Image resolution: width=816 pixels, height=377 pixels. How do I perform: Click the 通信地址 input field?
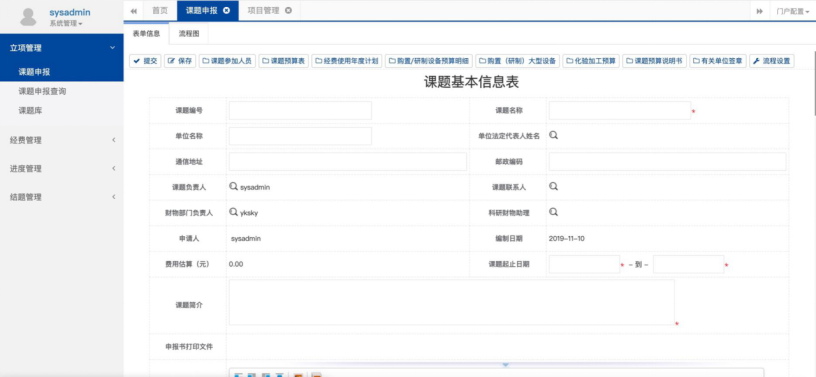pos(348,162)
